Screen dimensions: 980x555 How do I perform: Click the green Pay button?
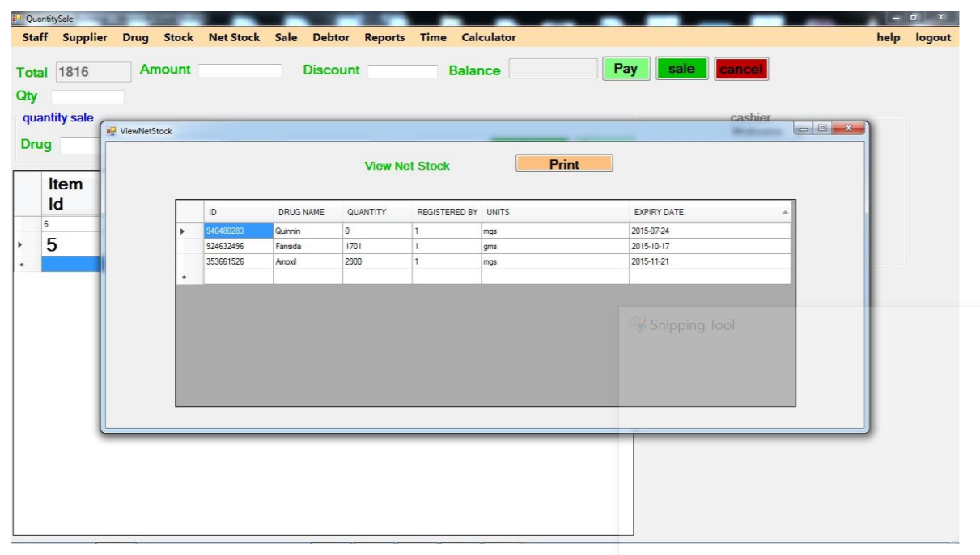(x=626, y=69)
